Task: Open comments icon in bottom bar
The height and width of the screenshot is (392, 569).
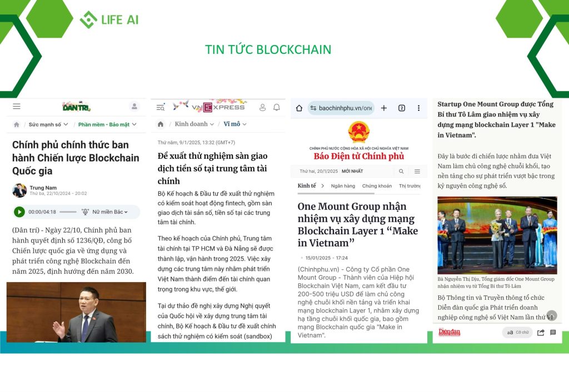Action: pyautogui.click(x=553, y=332)
